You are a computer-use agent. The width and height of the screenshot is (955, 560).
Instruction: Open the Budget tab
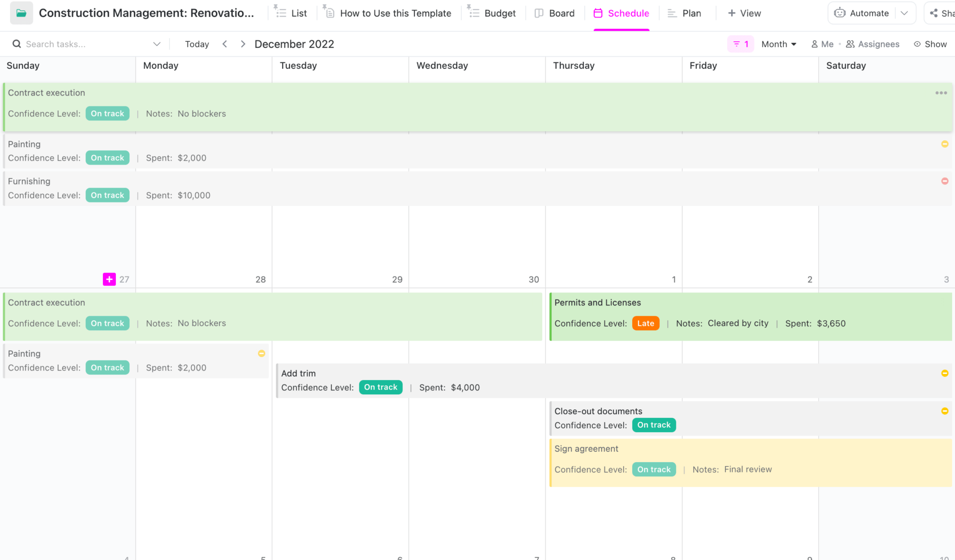click(500, 12)
